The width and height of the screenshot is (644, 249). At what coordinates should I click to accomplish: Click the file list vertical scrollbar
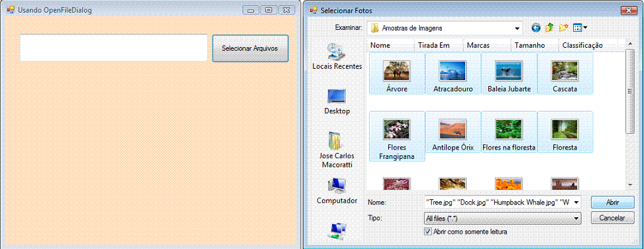coord(630,91)
